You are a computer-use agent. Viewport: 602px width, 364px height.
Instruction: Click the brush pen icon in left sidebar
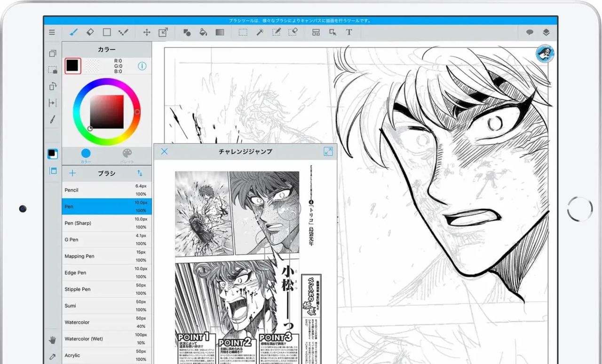[53, 119]
